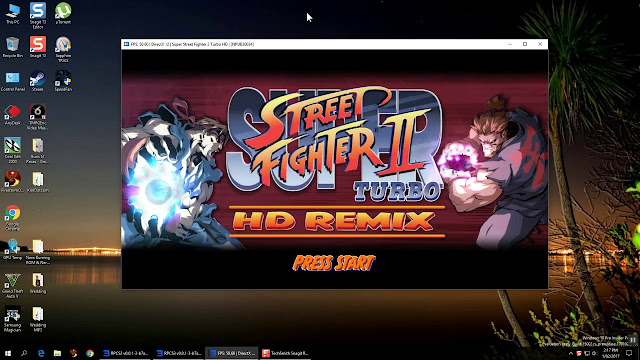This screenshot has height=360, width=640.
Task: Maximize the Street Fighter game window
Action: [525, 44]
